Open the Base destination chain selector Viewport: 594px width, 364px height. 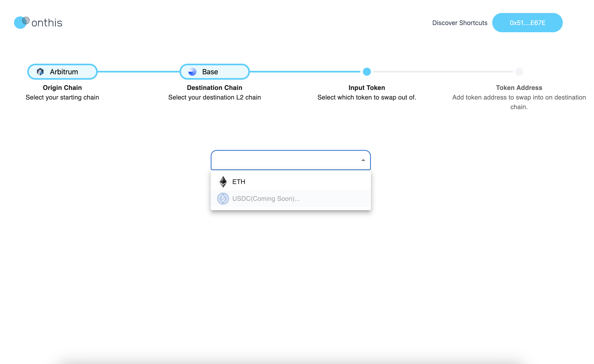(214, 72)
